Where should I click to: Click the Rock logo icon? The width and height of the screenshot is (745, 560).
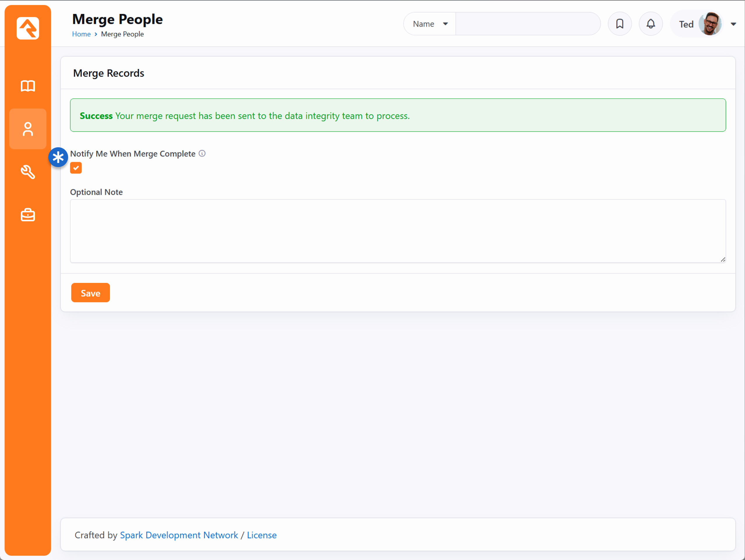[x=28, y=28]
